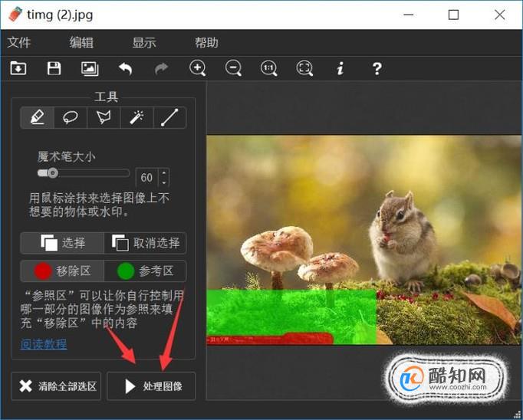Click the marker size value field 60
The height and width of the screenshot is (420, 523).
click(147, 177)
